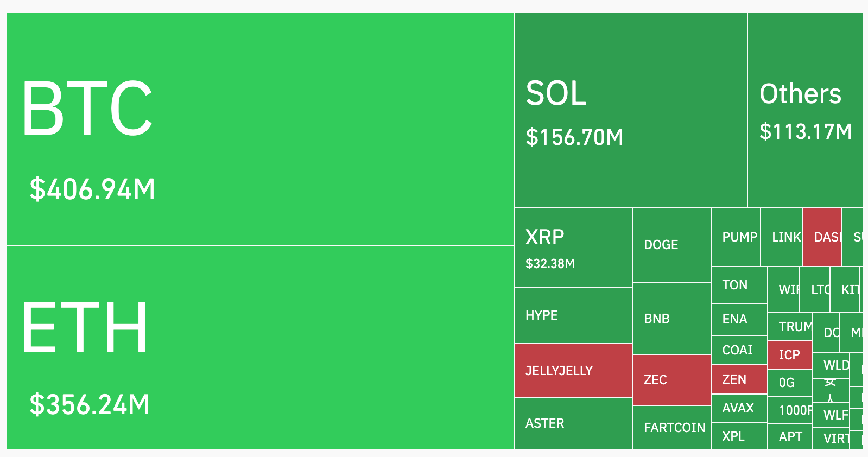868x457 pixels.
Task: Click the ENA block
Action: (x=739, y=319)
